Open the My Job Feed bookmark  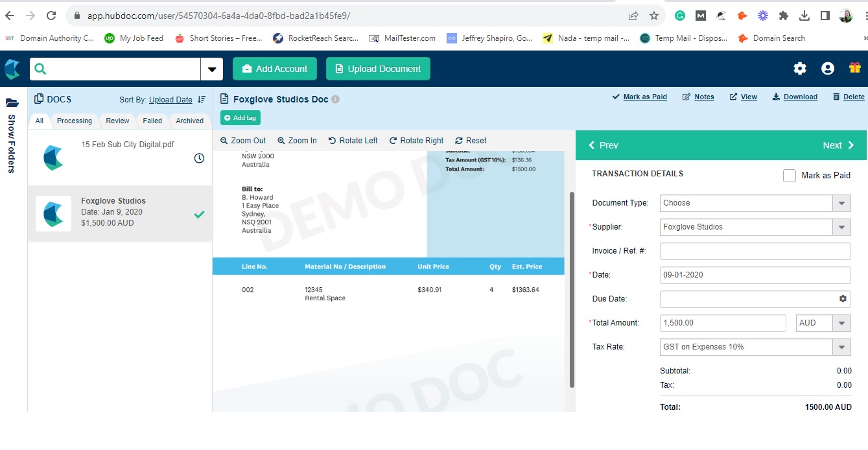[x=134, y=38]
